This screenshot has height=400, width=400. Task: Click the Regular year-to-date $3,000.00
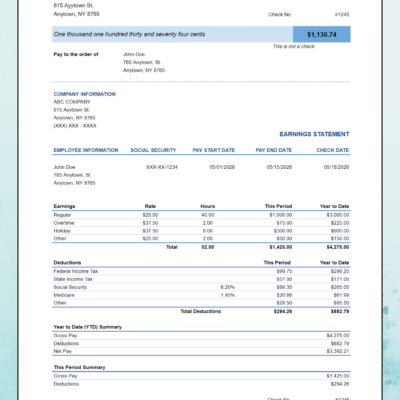(338, 215)
